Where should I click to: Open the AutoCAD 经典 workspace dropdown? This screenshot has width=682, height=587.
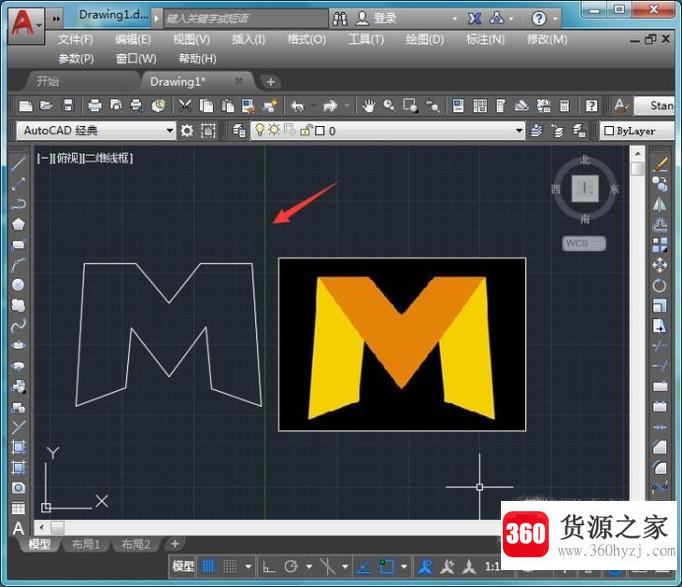click(96, 130)
